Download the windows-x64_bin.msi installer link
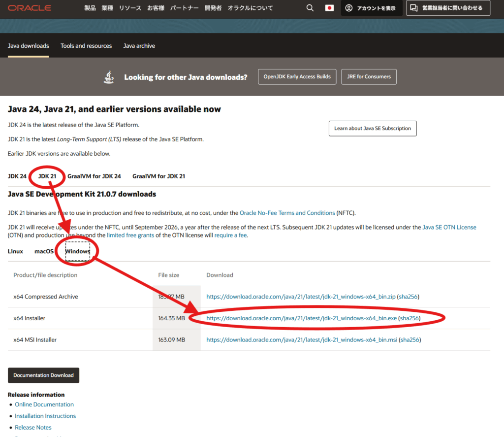The image size is (504, 437). click(x=302, y=339)
